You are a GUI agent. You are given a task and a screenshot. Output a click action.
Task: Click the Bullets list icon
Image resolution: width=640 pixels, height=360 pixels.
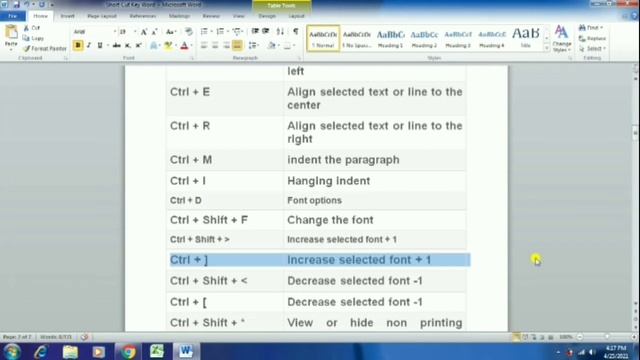tap(204, 31)
